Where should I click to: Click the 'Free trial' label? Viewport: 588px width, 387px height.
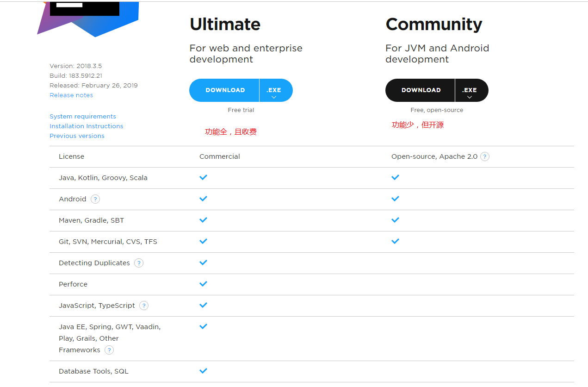(241, 110)
